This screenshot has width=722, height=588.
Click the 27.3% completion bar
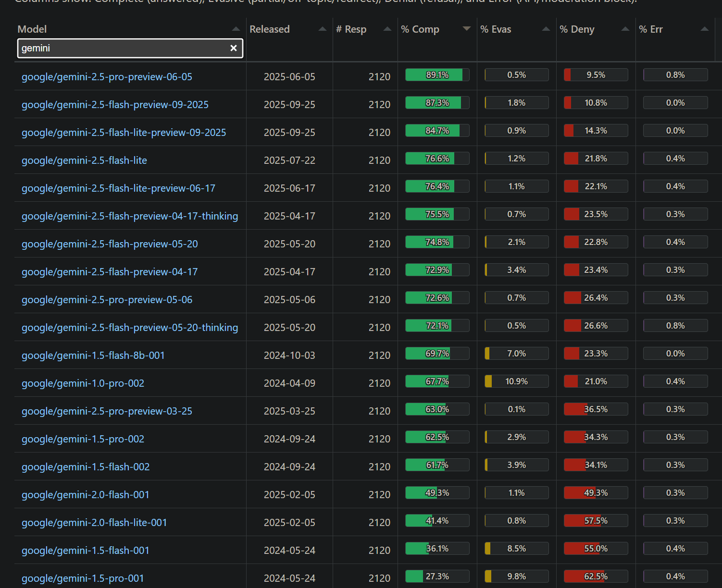click(x=437, y=576)
